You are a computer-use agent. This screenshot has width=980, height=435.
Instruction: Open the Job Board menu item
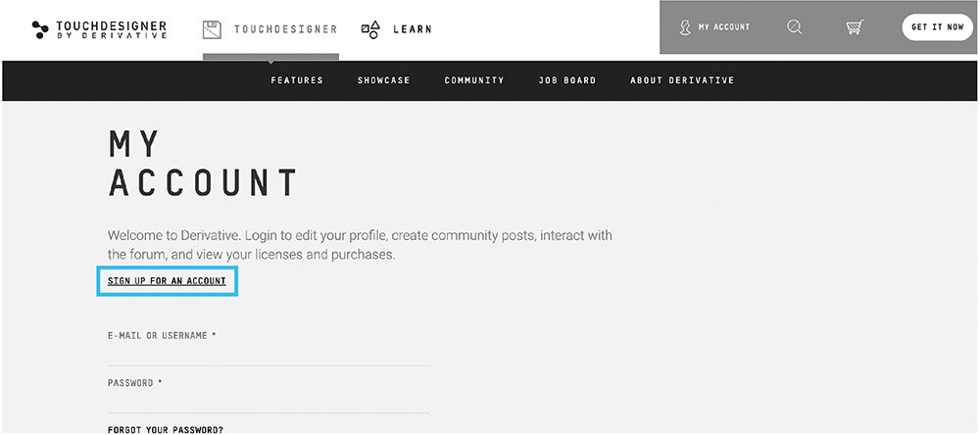(x=567, y=80)
